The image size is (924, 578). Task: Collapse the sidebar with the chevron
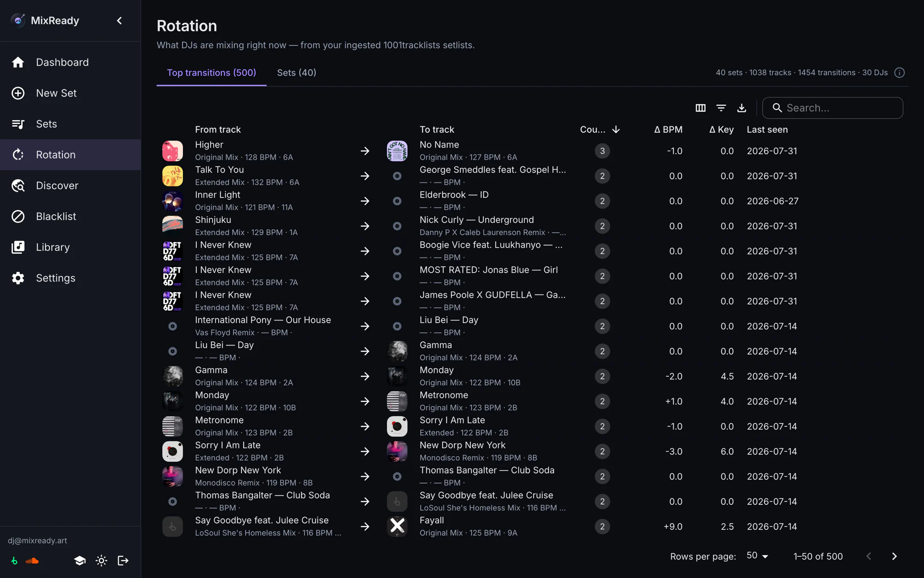click(x=119, y=20)
